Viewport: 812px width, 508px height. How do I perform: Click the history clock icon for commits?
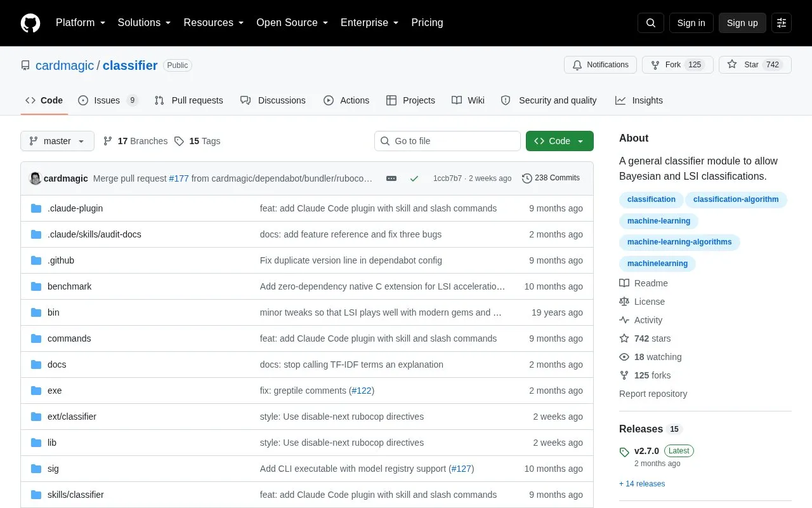coord(527,178)
